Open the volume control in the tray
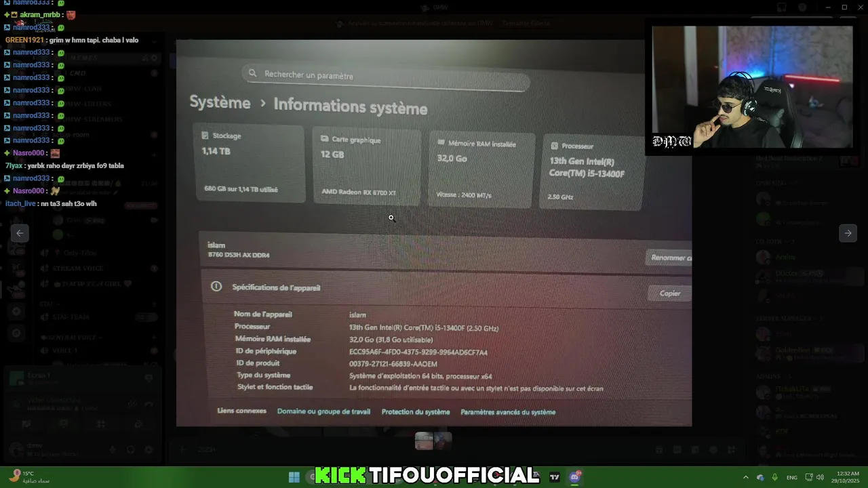The width and height of the screenshot is (868, 488). coord(820,477)
